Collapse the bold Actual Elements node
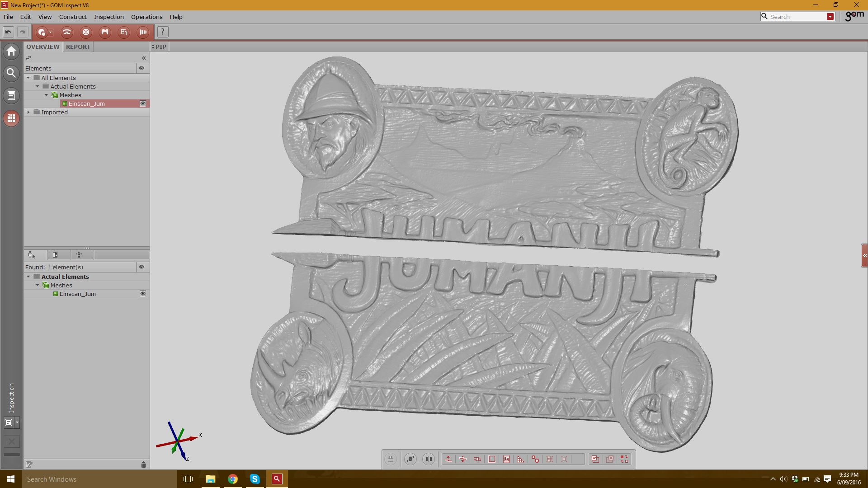The height and width of the screenshot is (488, 868). (28, 277)
